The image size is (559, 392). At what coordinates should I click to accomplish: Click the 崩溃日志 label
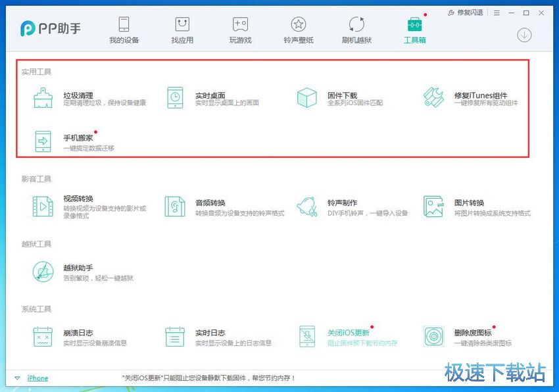pos(78,333)
